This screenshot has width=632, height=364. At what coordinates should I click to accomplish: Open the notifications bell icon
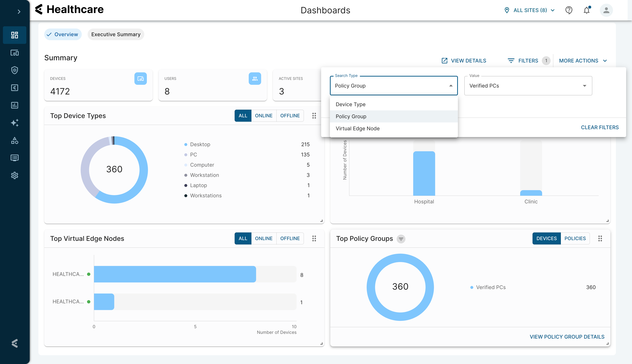click(586, 10)
